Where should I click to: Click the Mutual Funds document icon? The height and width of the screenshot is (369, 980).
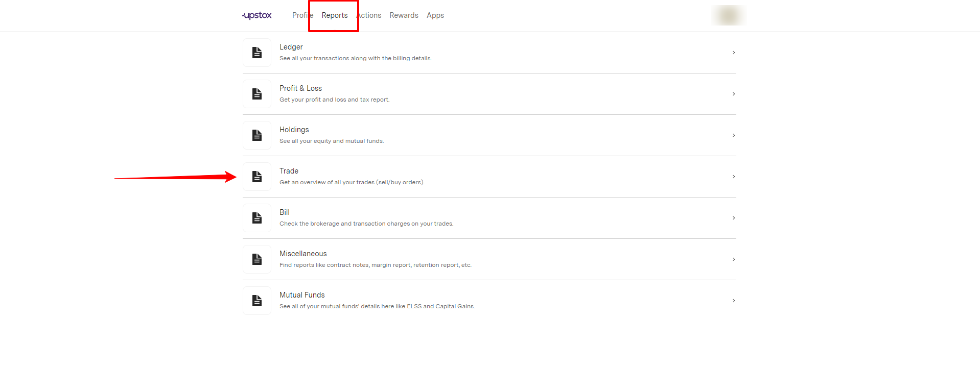coord(257,301)
